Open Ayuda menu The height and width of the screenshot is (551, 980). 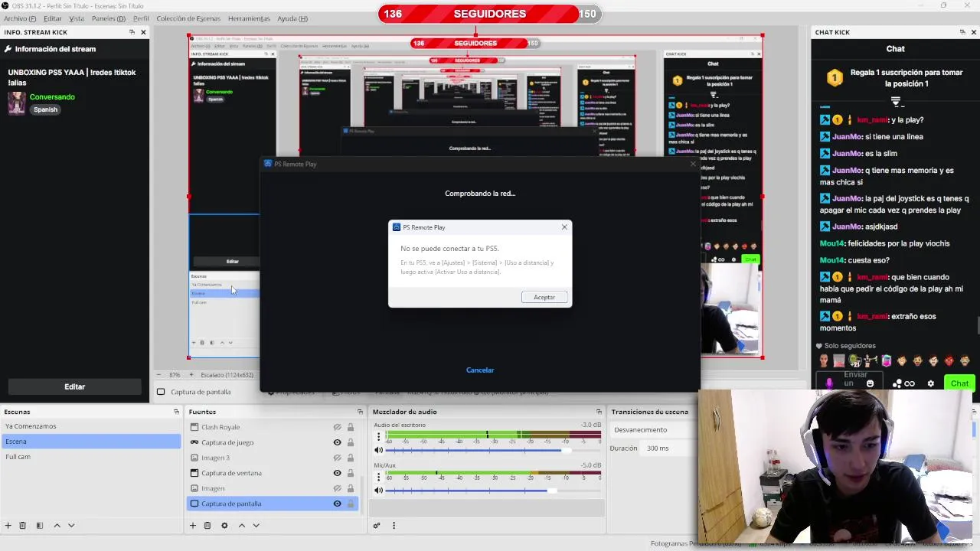point(292,18)
